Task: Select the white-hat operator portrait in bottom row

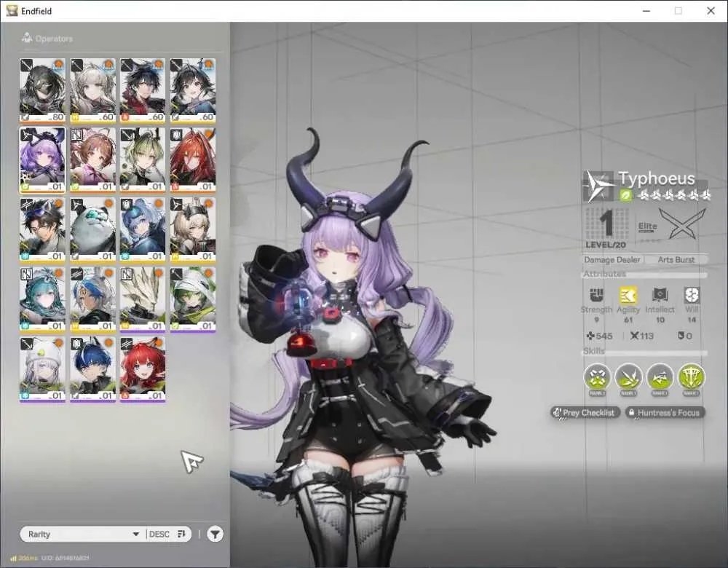Action: 43,369
